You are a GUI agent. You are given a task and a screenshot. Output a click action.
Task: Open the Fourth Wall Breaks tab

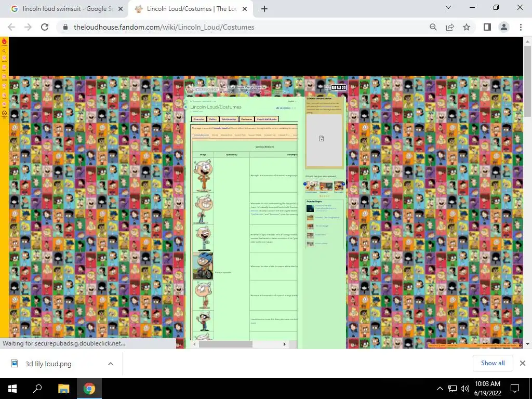[x=267, y=119]
